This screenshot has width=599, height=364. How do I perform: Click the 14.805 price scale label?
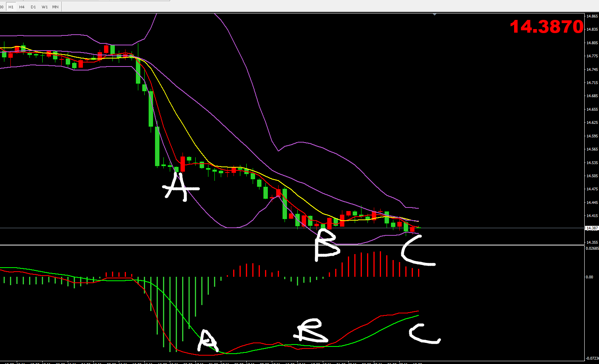tap(592, 43)
